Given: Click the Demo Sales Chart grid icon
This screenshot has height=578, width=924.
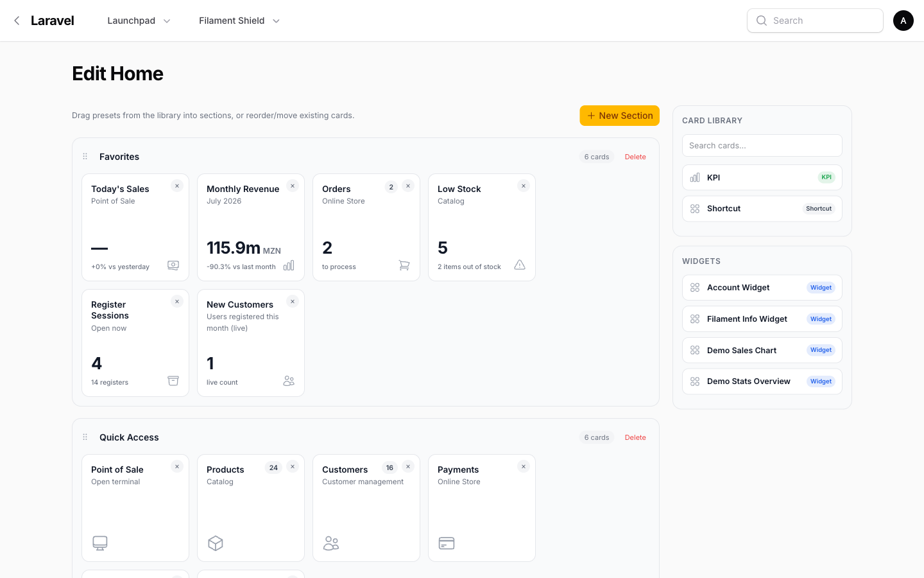Looking at the screenshot, I should point(695,350).
